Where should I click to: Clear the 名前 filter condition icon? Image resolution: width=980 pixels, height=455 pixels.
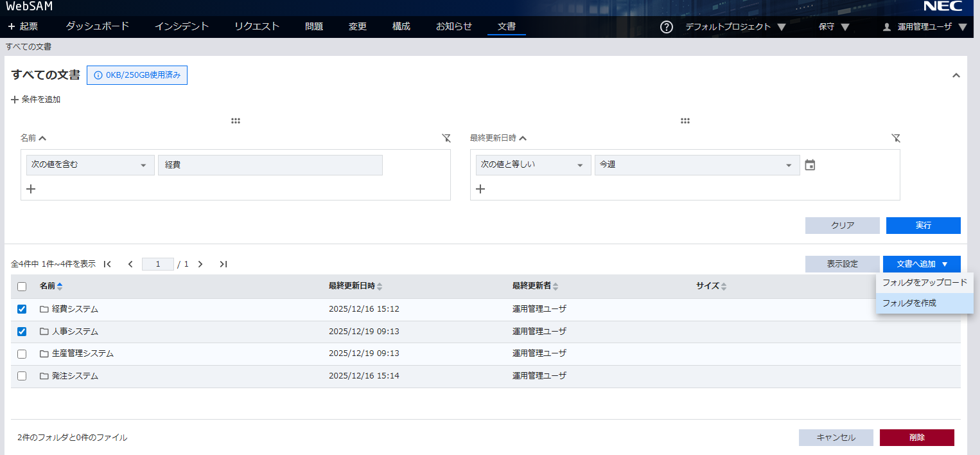(446, 138)
